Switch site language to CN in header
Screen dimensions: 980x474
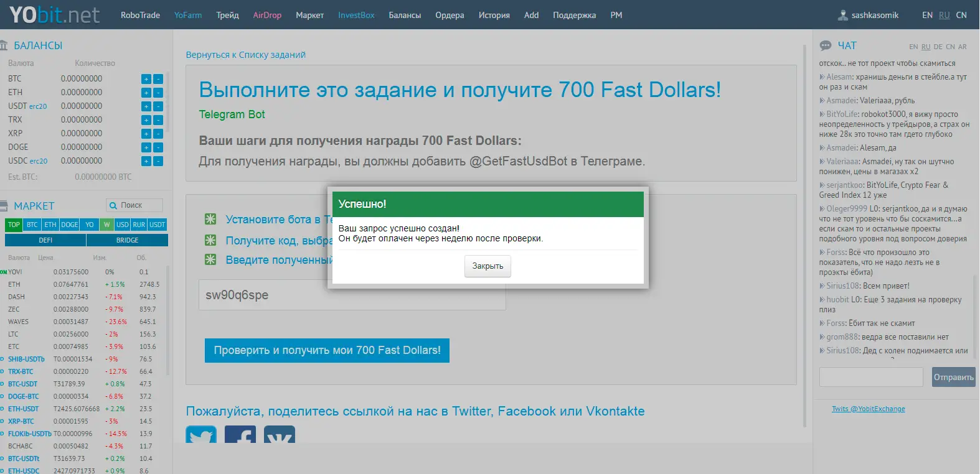pyautogui.click(x=961, y=16)
